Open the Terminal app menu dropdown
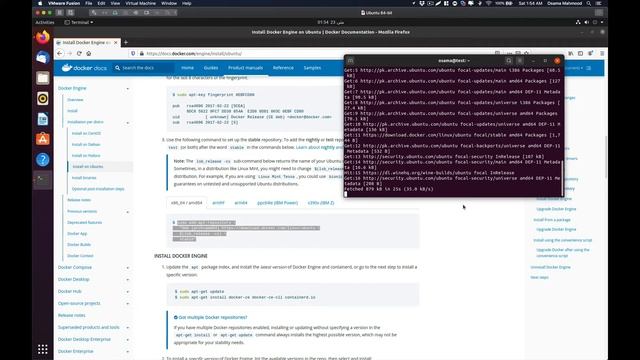Image resolution: width=640 pixels, height=360 pixels. click(79, 22)
